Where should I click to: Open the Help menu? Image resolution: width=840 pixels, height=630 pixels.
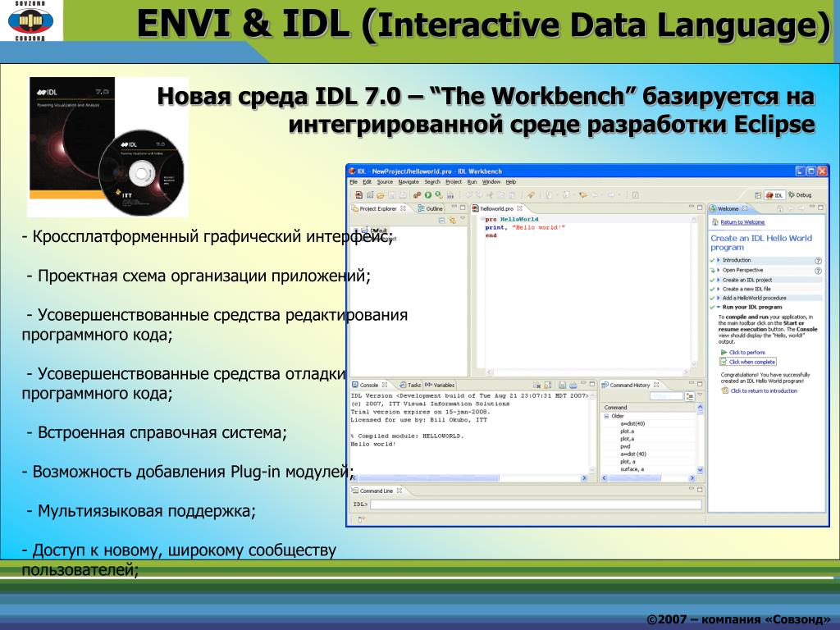(510, 181)
